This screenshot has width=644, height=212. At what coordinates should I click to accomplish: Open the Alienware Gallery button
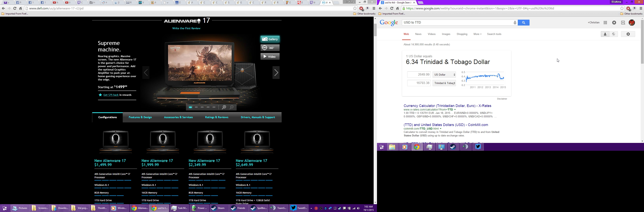(270, 39)
